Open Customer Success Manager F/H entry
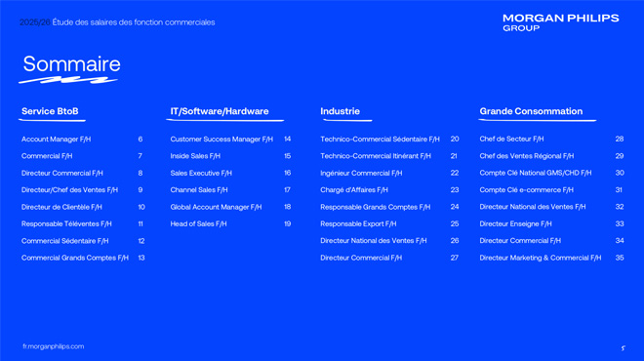Image resolution: width=644 pixels, height=361 pixels. 221,140
